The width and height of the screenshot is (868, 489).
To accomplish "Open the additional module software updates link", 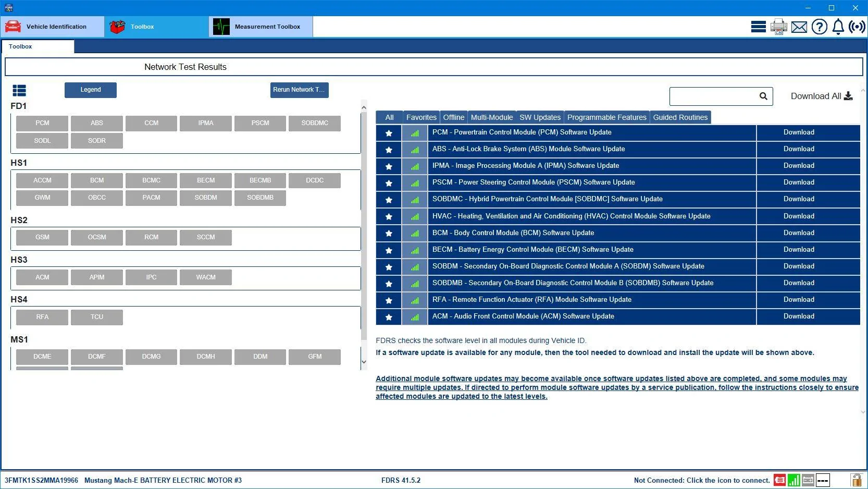I will [617, 387].
